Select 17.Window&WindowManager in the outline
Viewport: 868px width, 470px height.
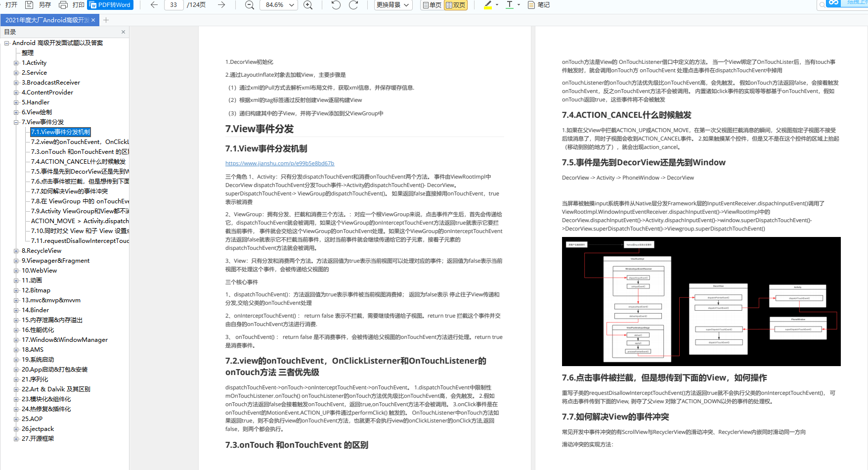[65, 340]
